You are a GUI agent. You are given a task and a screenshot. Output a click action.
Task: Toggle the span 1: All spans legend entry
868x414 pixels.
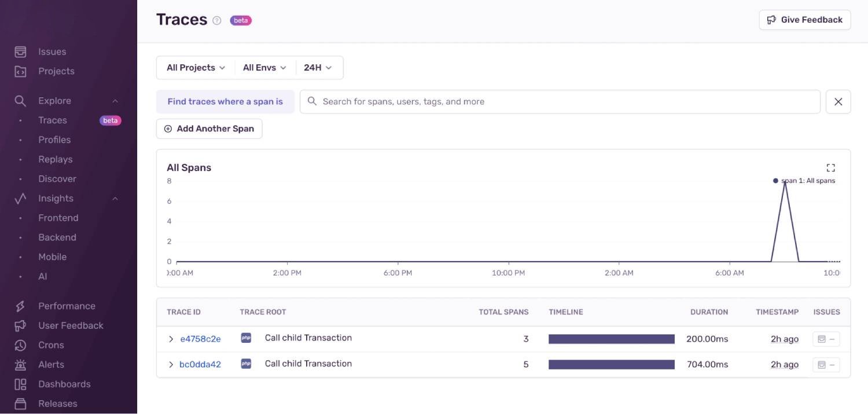806,180
